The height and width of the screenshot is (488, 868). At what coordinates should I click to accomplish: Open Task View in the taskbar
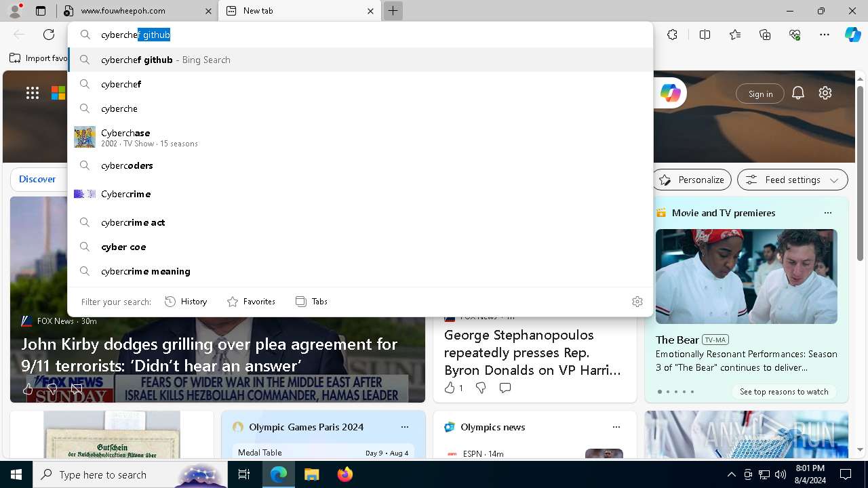click(x=244, y=474)
